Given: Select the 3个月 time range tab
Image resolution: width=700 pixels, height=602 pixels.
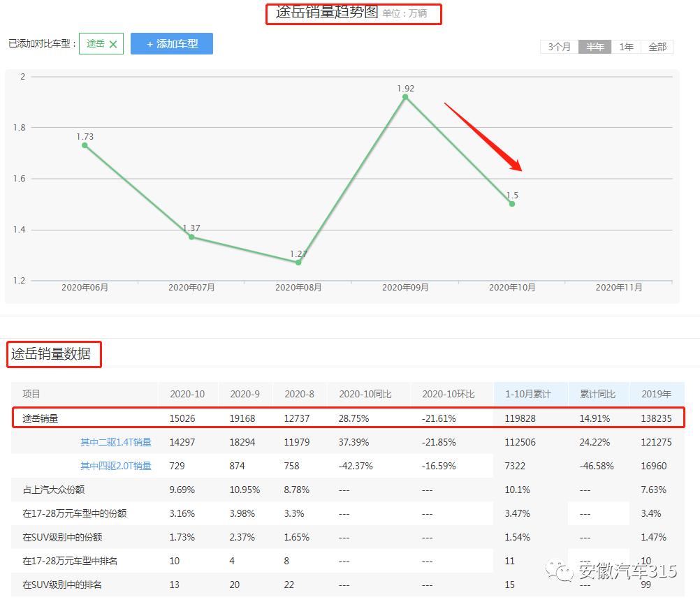Looking at the screenshot, I should tap(559, 47).
